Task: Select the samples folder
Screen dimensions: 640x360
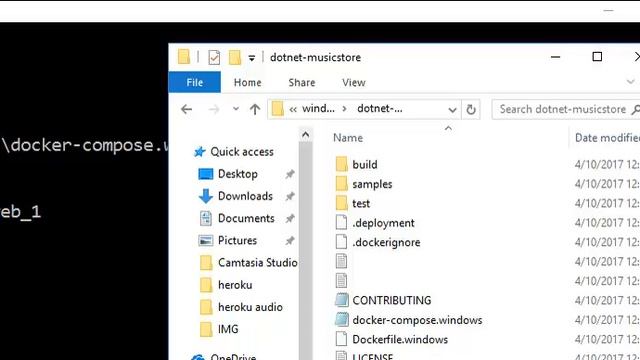Action: (x=372, y=184)
